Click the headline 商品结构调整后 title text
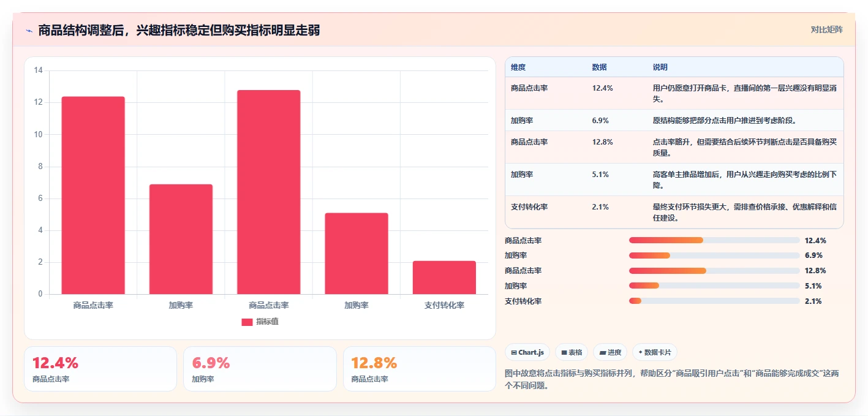 pyautogui.click(x=179, y=31)
